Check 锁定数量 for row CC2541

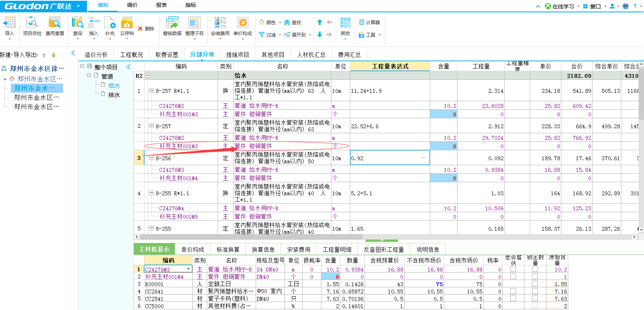pyautogui.click(x=535, y=298)
